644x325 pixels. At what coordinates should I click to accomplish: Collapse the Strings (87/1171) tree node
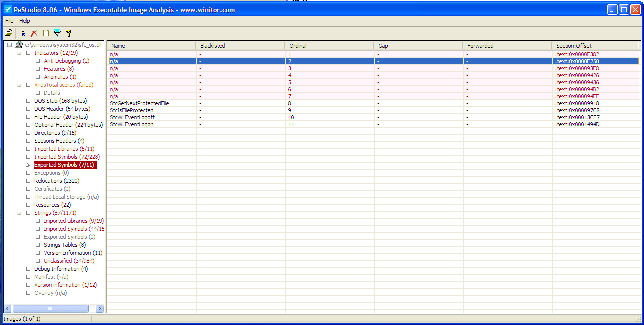(x=19, y=213)
